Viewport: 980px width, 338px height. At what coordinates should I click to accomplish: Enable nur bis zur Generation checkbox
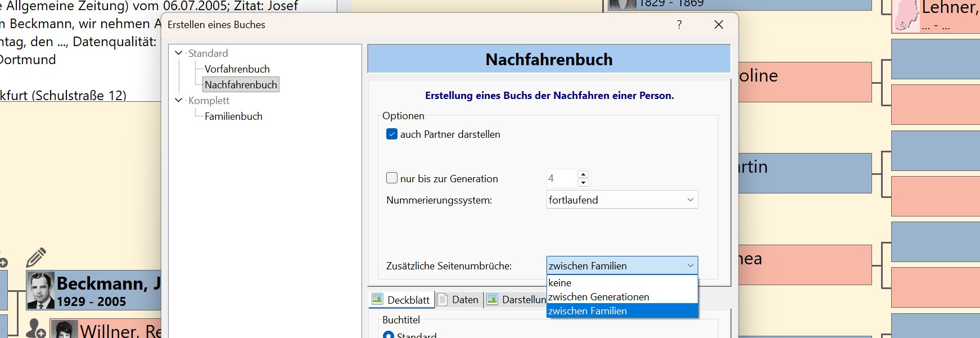point(392,178)
